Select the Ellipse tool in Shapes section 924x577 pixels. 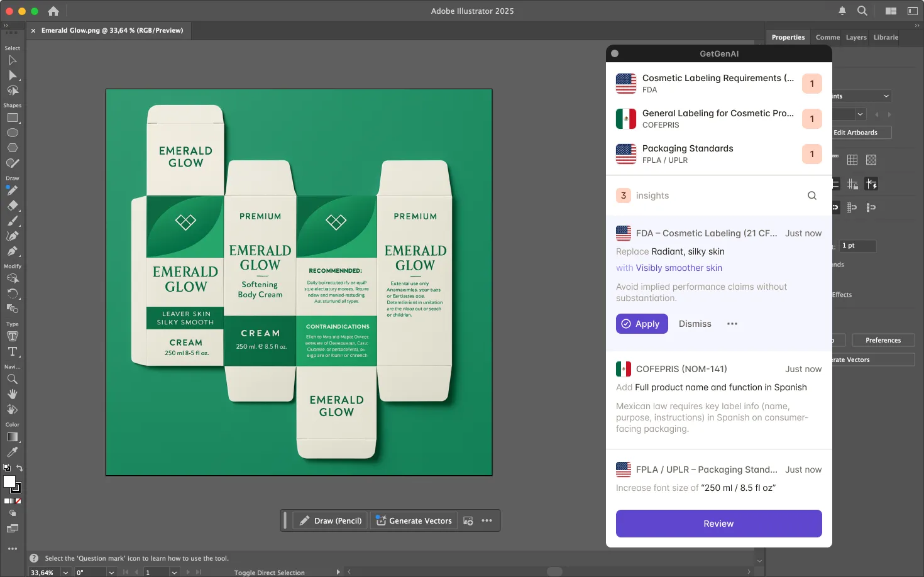13,133
